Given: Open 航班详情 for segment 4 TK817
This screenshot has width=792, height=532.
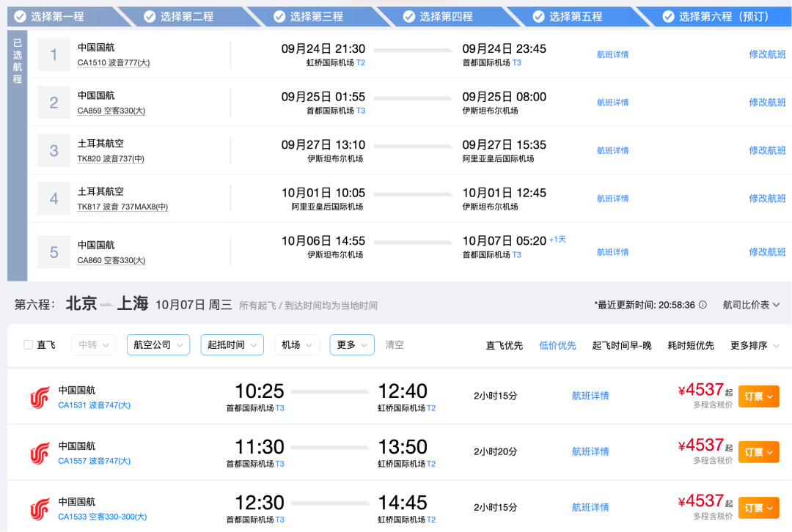Looking at the screenshot, I should [612, 199].
